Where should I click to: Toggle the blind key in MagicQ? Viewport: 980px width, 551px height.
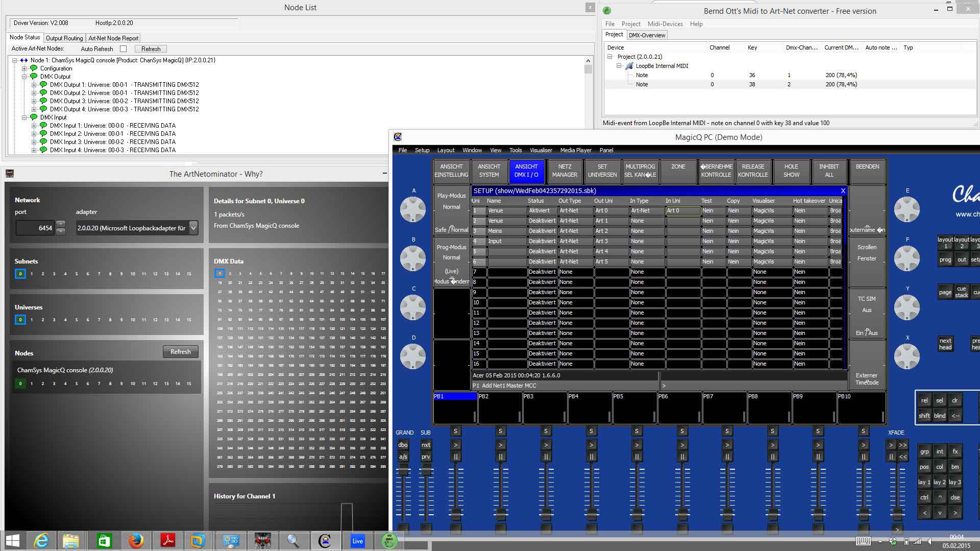tap(940, 416)
